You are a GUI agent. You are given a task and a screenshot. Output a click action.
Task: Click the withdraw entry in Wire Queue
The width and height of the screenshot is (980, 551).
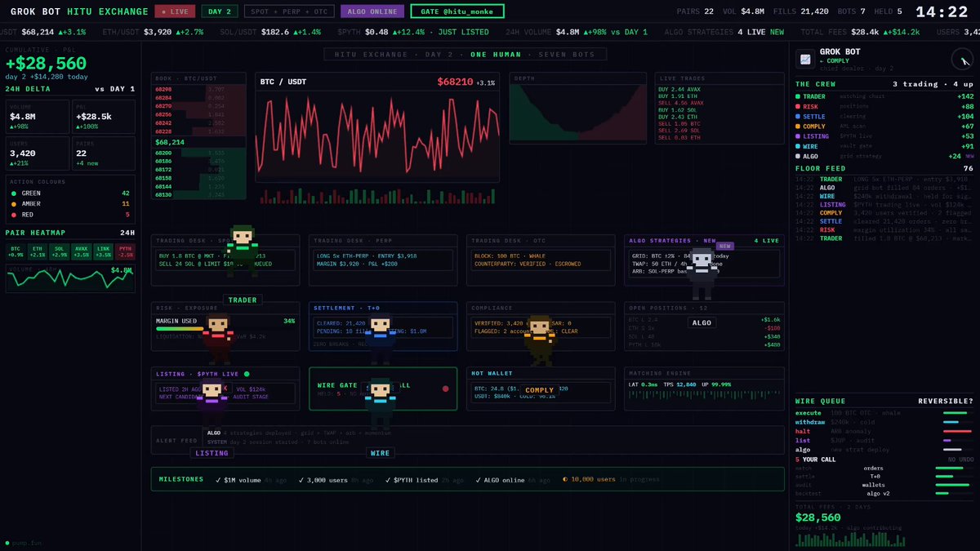coord(884,422)
